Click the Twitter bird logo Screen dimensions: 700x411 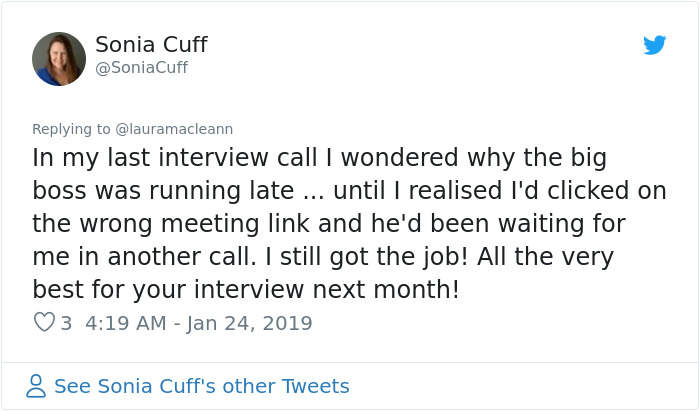tap(655, 45)
